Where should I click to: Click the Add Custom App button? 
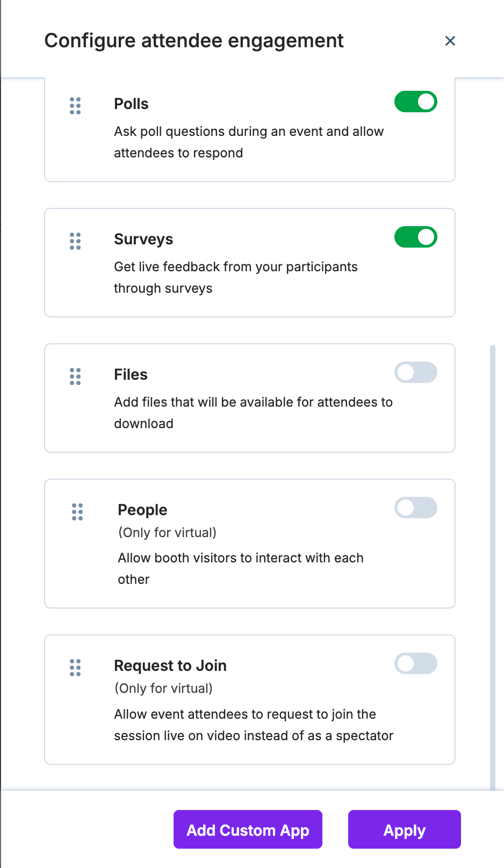tap(248, 830)
